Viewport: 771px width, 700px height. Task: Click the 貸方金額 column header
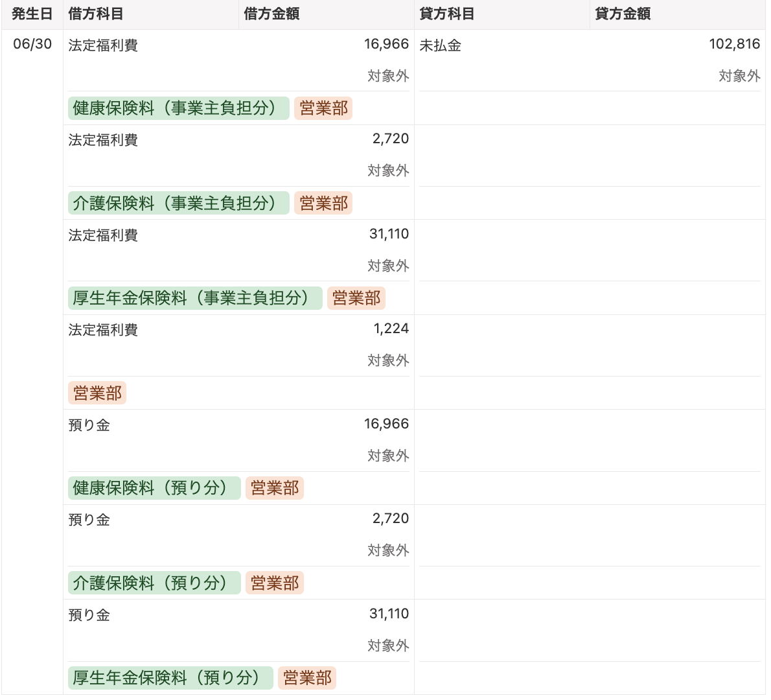pyautogui.click(x=678, y=14)
